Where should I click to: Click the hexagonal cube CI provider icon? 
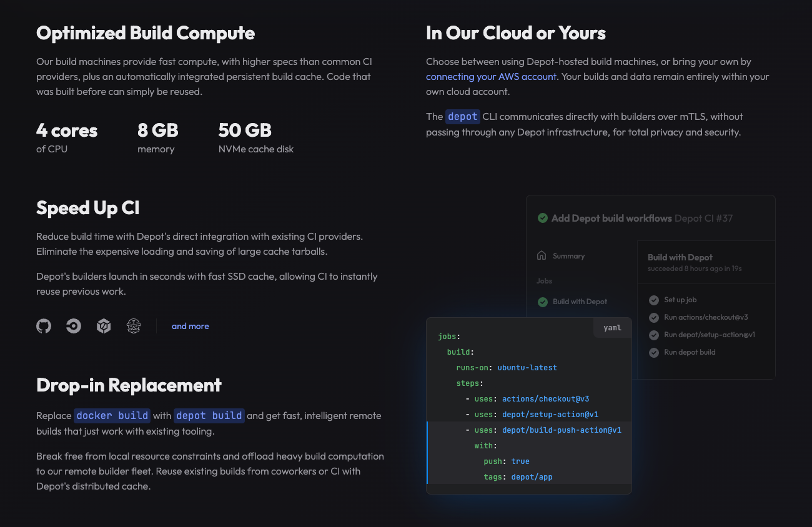point(104,326)
